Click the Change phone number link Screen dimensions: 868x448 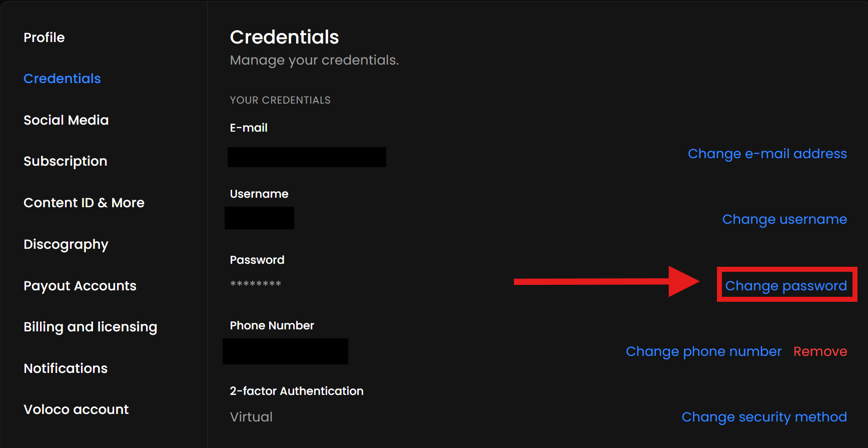(x=703, y=351)
